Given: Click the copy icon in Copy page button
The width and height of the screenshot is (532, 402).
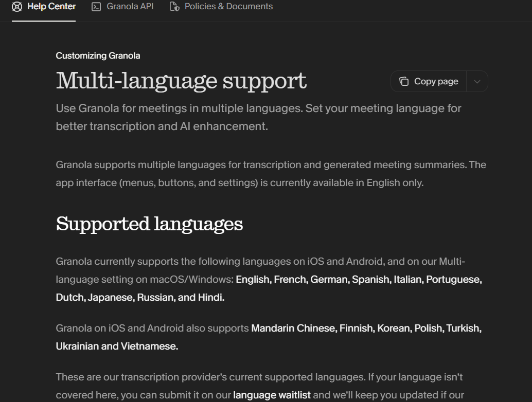Looking at the screenshot, I should click(x=404, y=81).
